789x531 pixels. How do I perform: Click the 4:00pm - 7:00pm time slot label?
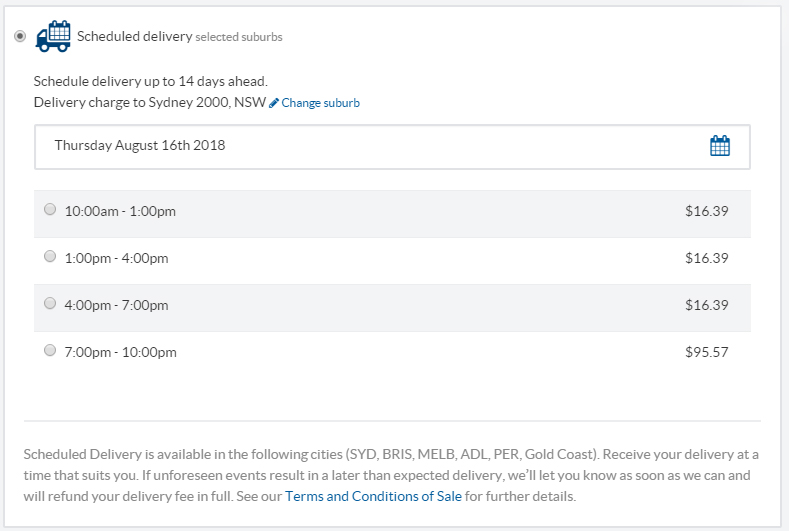pos(116,305)
